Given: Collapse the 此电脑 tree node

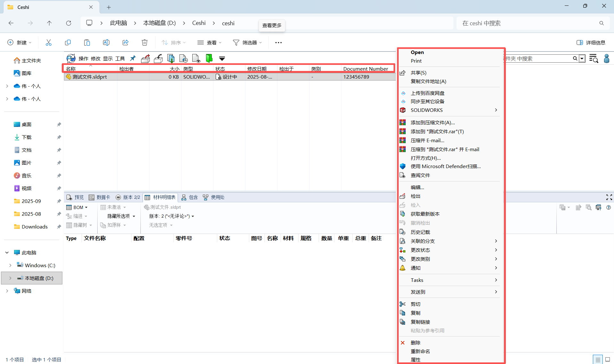Looking at the screenshot, I should point(7,252).
